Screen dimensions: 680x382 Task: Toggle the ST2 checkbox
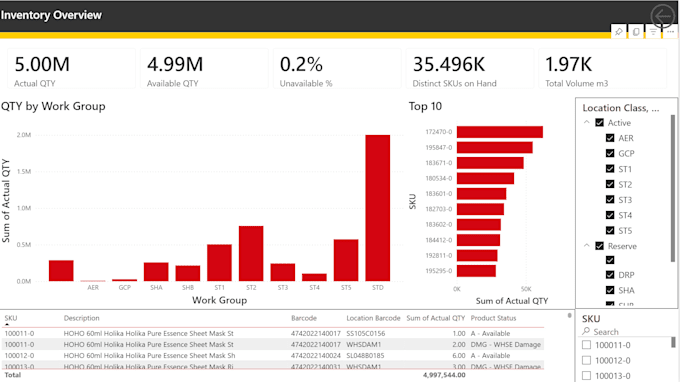coord(610,184)
